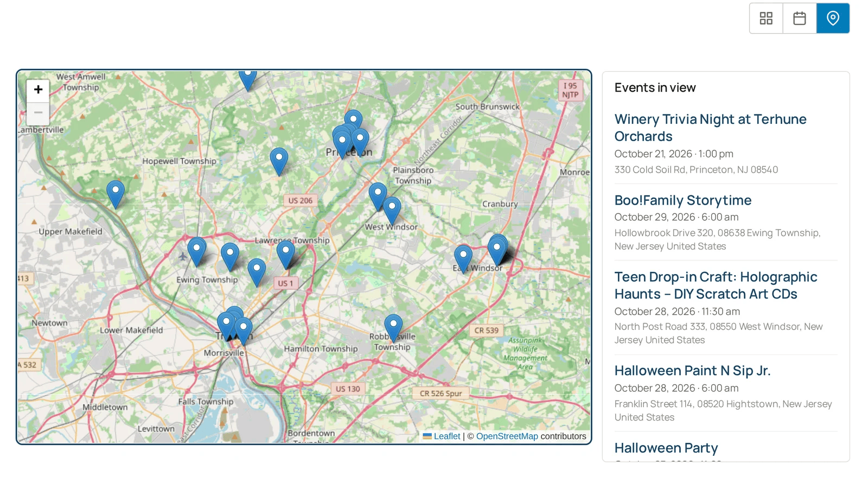Switch to the grid view icon
868x502 pixels.
[766, 18]
